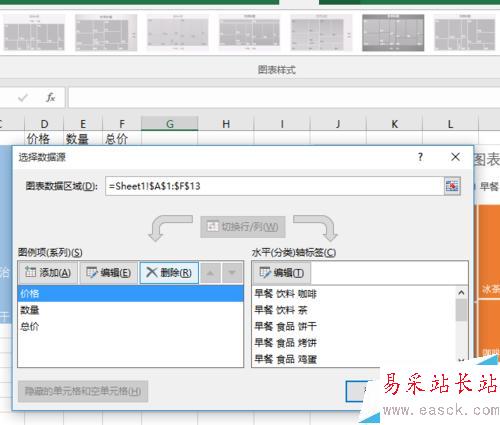
Task: Click the help question mark in dialog
Action: (x=420, y=157)
